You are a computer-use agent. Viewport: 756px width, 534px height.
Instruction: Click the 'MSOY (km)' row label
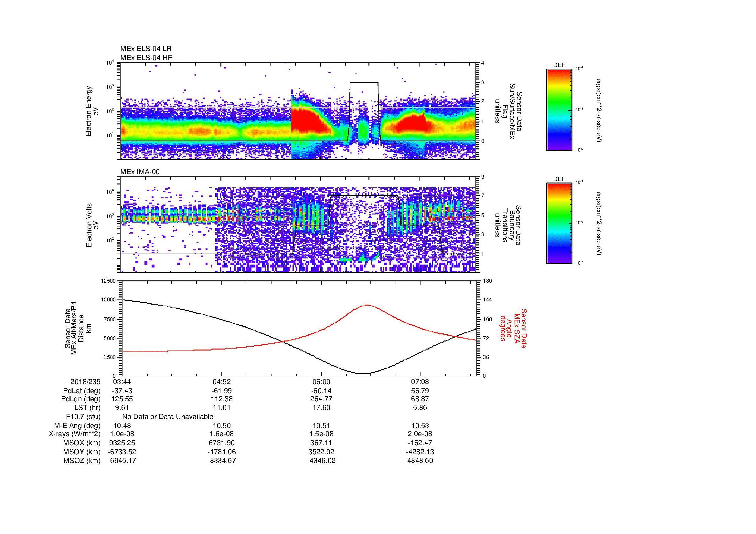click(x=82, y=452)
